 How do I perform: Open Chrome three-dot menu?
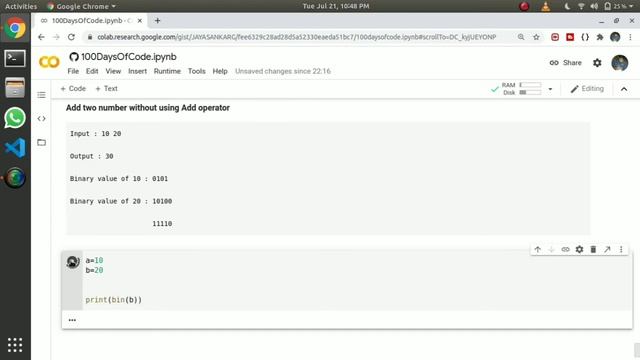tap(630, 37)
